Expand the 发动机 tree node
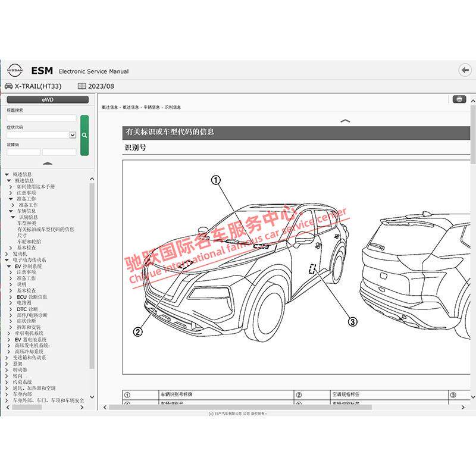Image resolution: width=476 pixels, height=476 pixels. pos(7,254)
